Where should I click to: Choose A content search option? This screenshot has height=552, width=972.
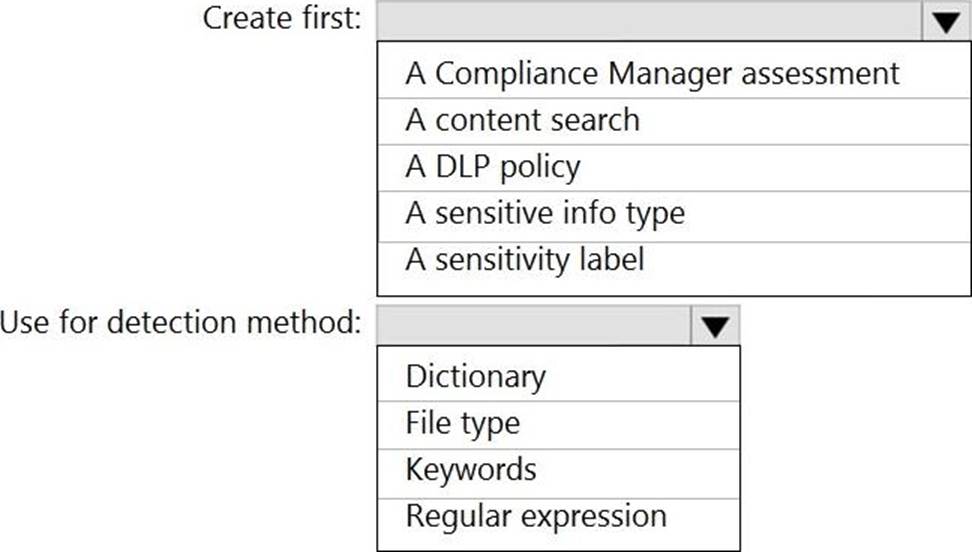coord(522,120)
